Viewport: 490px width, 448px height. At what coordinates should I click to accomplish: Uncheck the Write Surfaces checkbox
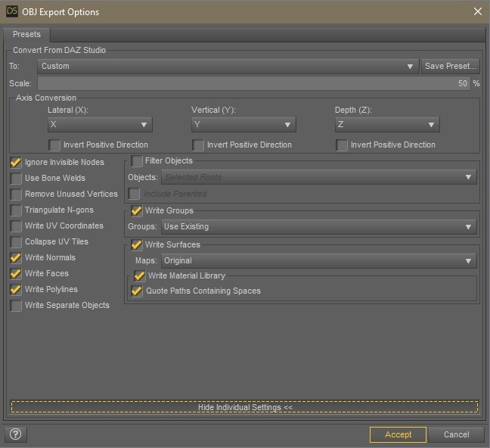point(137,245)
